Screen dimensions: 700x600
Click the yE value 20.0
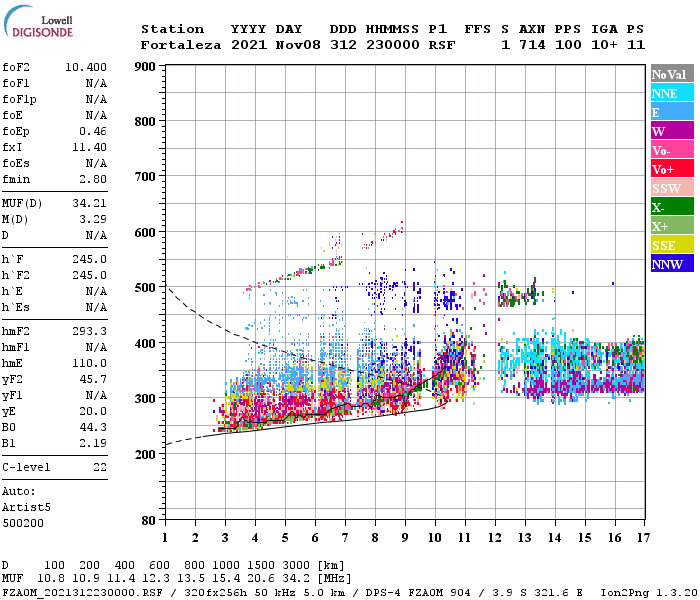point(93,412)
